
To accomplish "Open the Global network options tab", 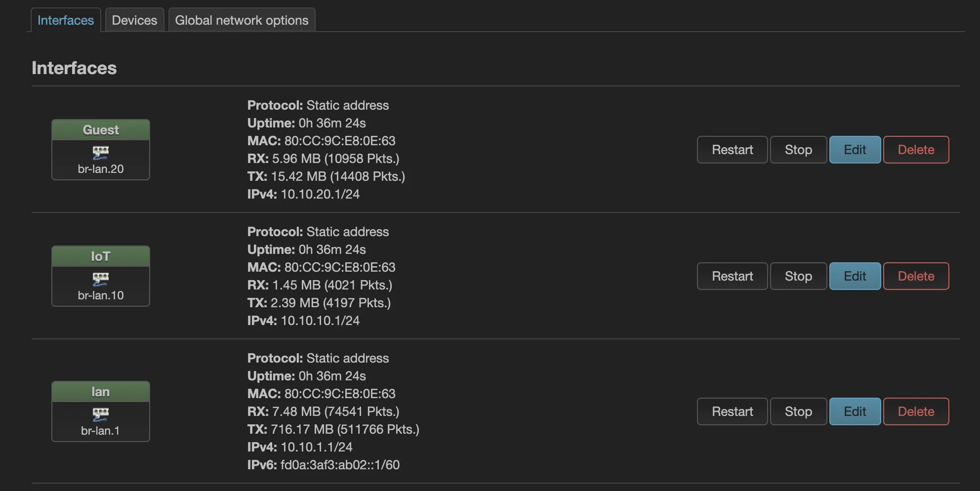I will click(x=242, y=20).
